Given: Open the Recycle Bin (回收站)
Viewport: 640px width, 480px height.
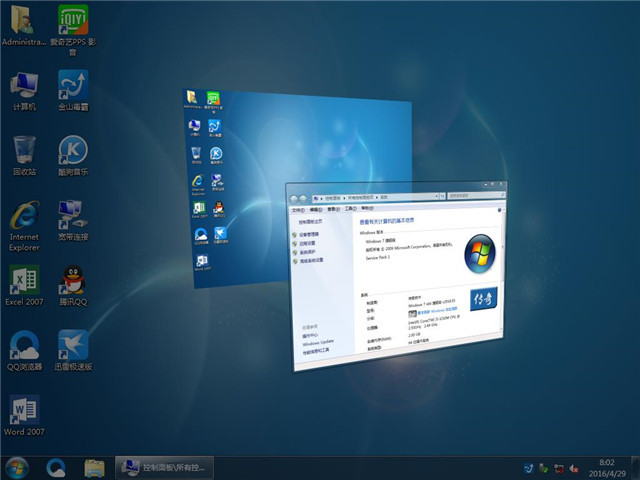Looking at the screenshot, I should click(25, 150).
